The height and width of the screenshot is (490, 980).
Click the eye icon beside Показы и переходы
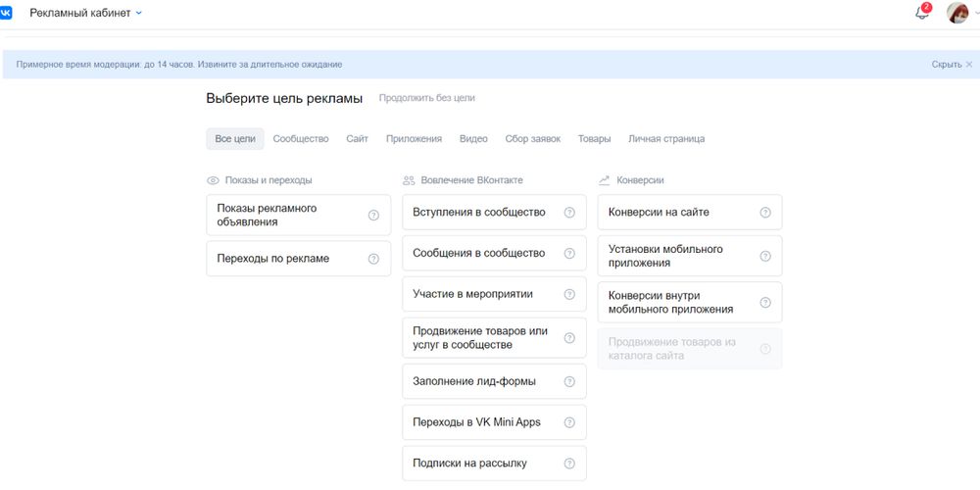point(213,180)
